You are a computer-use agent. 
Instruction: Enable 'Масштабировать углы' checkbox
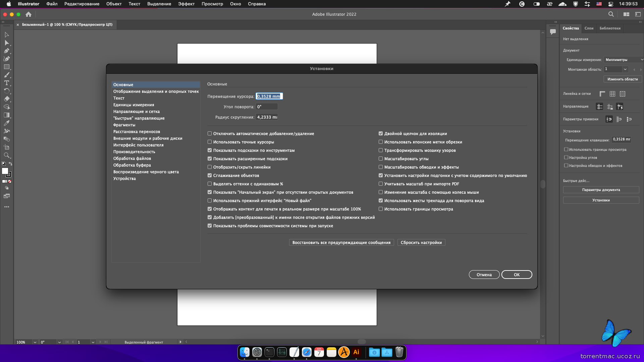click(x=381, y=159)
